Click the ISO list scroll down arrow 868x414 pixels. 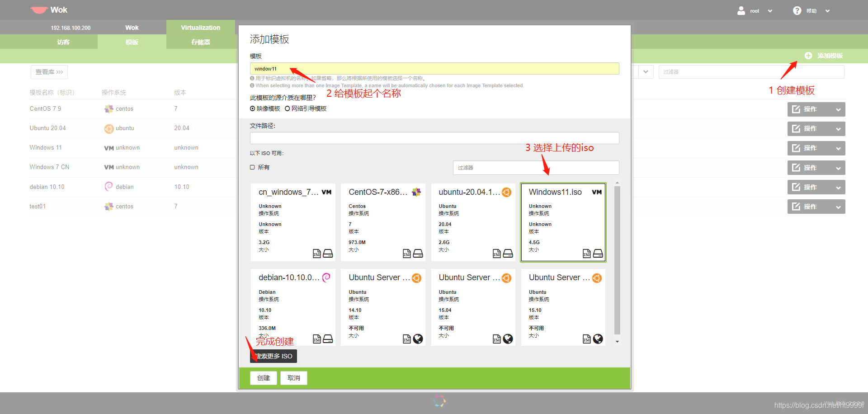coord(617,342)
